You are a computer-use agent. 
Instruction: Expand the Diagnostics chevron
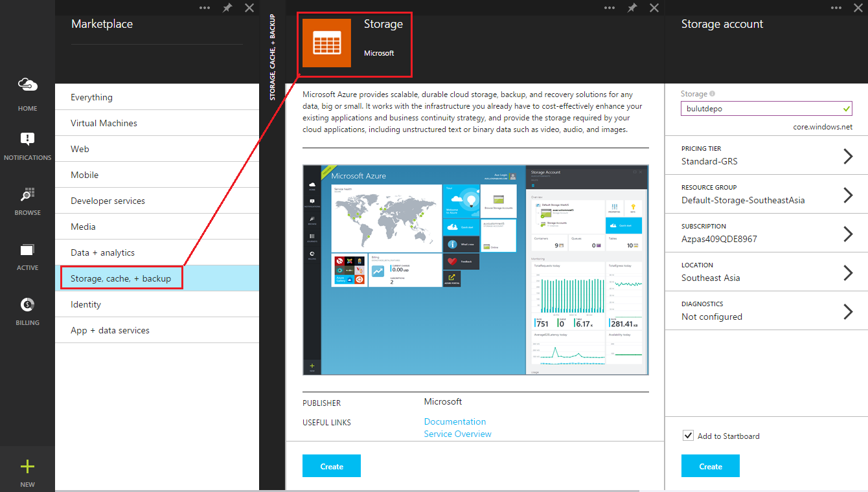pyautogui.click(x=848, y=311)
